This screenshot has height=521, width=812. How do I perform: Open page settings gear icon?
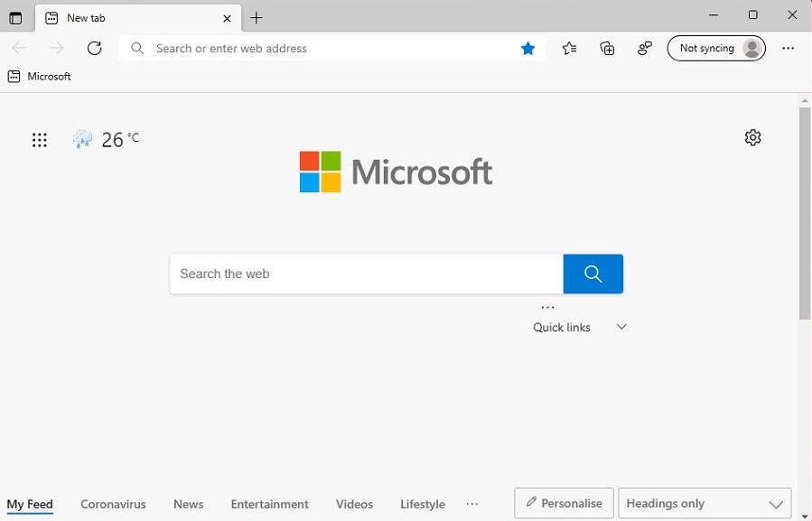pos(752,137)
